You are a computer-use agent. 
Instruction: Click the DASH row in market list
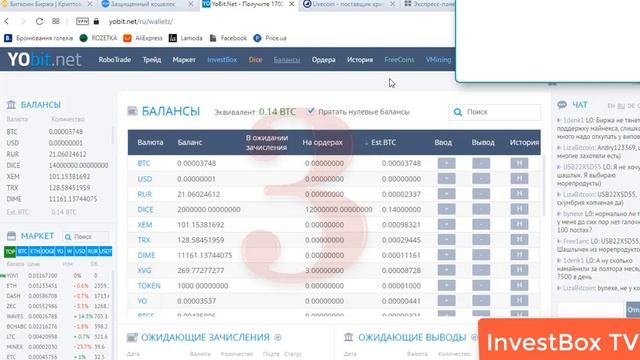tap(57, 296)
